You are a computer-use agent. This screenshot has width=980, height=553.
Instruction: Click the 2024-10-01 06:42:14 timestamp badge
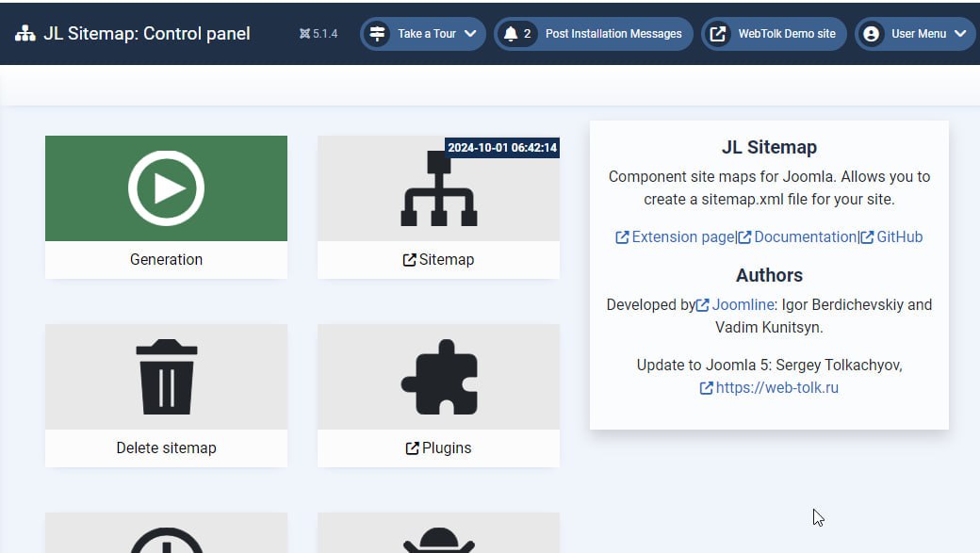502,148
